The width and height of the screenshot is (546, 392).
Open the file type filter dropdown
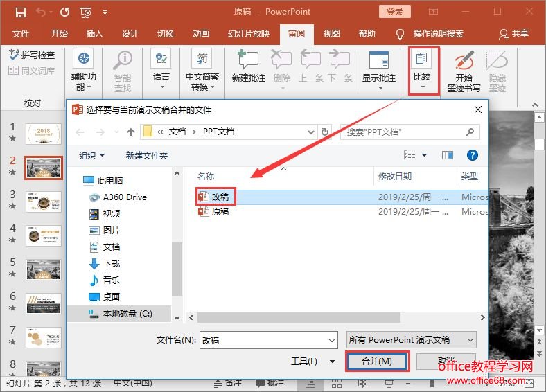[411, 340]
